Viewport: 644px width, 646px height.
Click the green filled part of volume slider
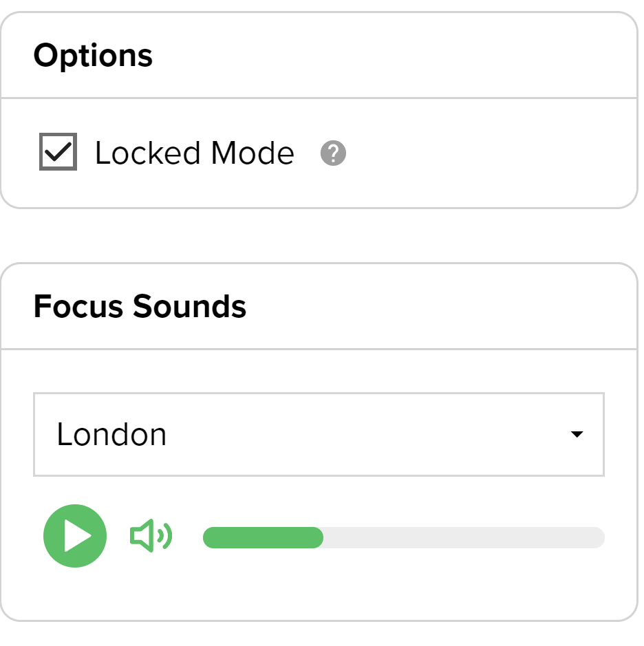(x=261, y=537)
